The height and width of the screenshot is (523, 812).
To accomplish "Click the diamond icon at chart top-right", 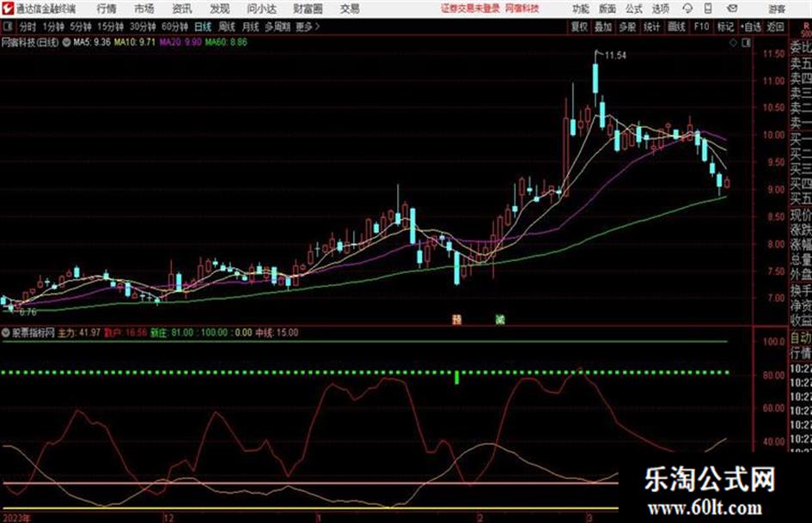I will point(733,43).
